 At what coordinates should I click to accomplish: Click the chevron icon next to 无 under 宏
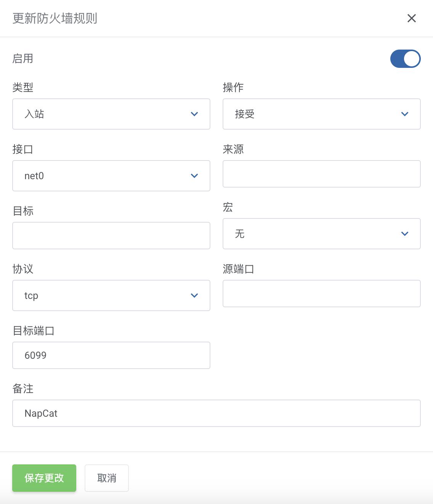(x=405, y=234)
